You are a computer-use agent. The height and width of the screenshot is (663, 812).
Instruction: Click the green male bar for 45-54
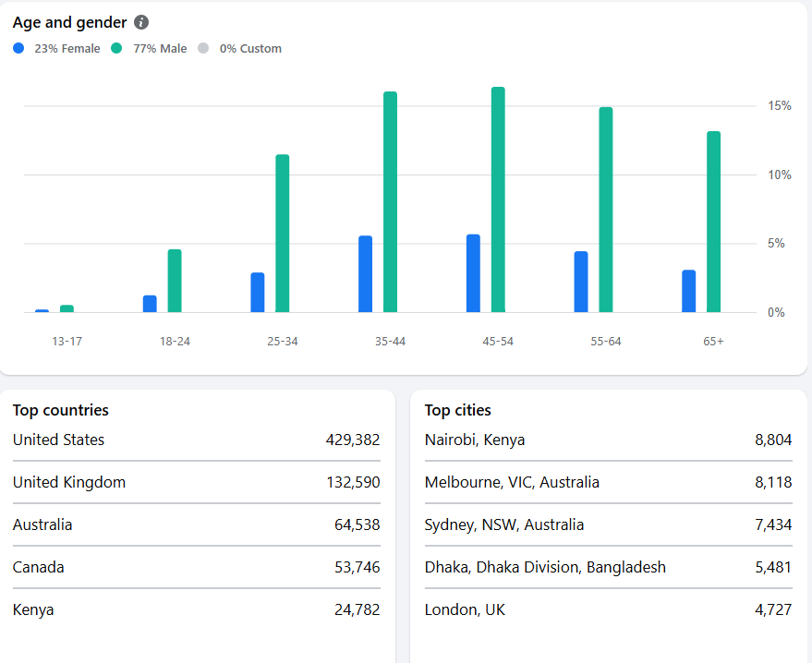point(498,199)
